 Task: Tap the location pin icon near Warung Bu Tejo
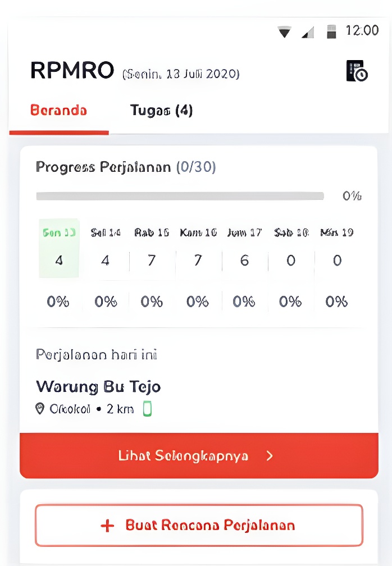pyautogui.click(x=40, y=409)
